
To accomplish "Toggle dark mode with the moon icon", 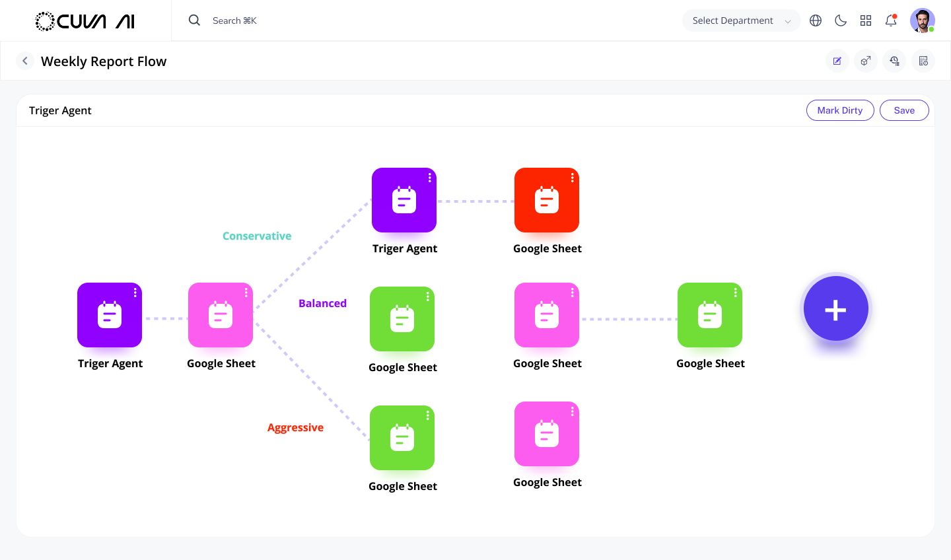I will point(840,20).
